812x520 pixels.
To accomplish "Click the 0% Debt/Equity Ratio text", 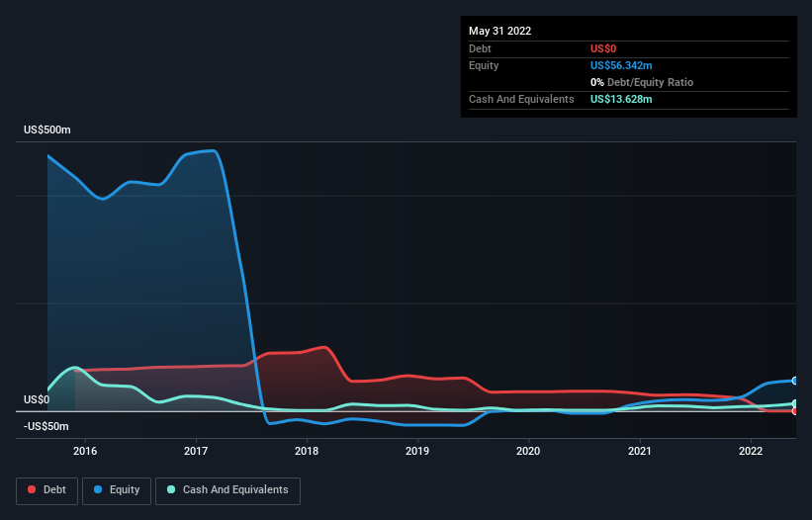I will (x=642, y=82).
